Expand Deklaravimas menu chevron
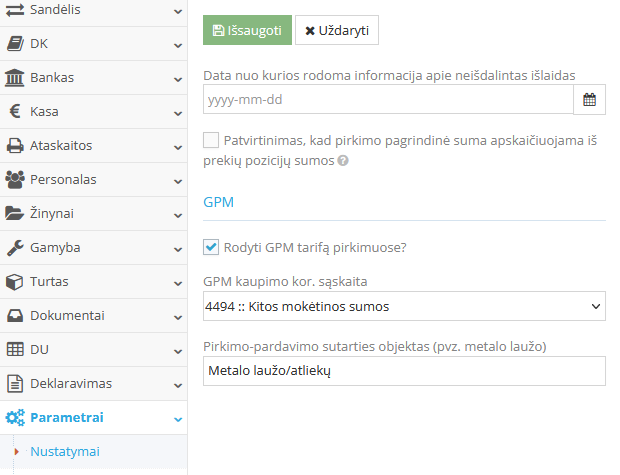The image size is (620, 475). point(178,386)
